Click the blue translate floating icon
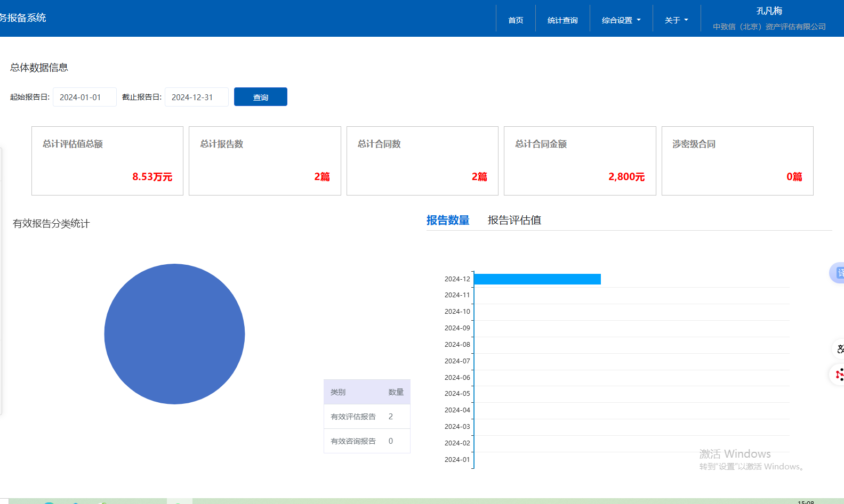Screen dimensions: 844x504 [838, 273]
